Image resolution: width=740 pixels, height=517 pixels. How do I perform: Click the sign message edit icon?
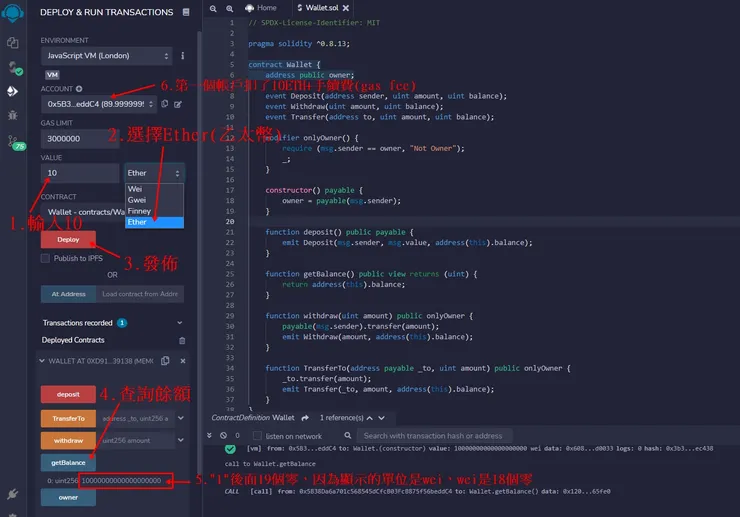[178, 104]
